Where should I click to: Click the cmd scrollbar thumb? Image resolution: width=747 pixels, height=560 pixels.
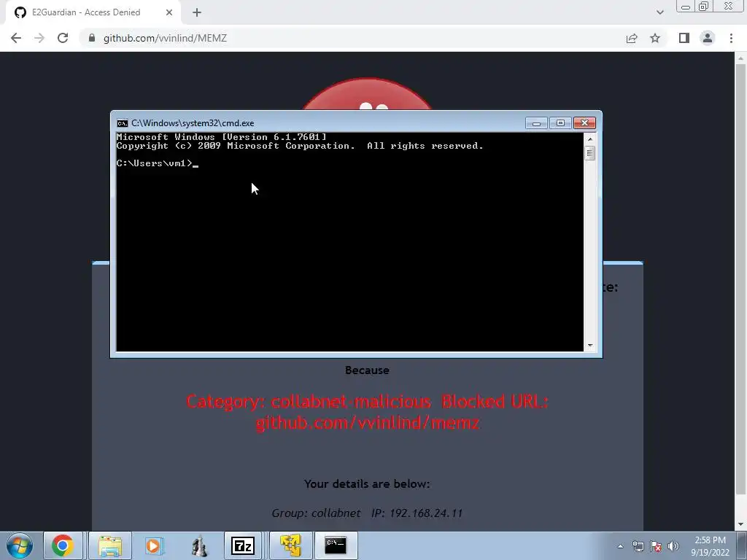(590, 153)
